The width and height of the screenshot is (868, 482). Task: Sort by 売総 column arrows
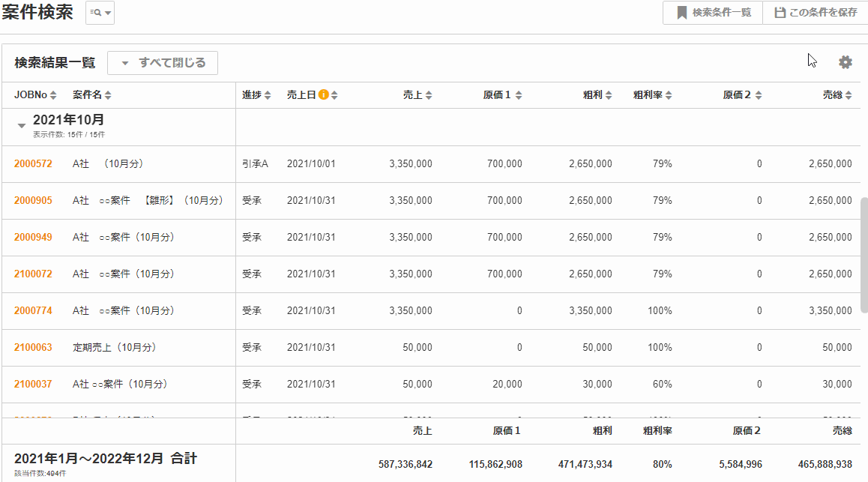(848, 95)
